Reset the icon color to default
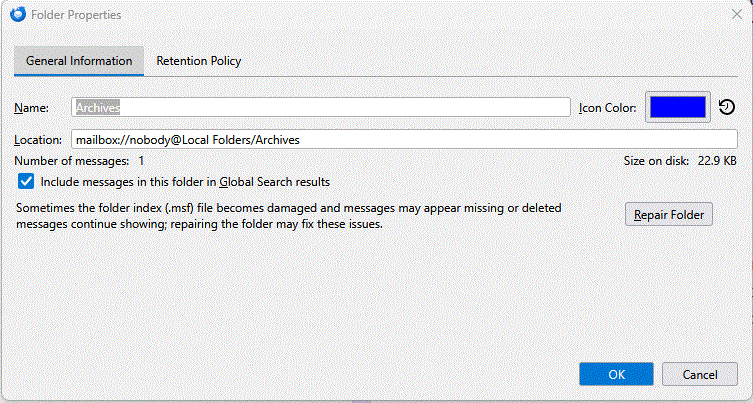753x403 pixels. tap(727, 107)
